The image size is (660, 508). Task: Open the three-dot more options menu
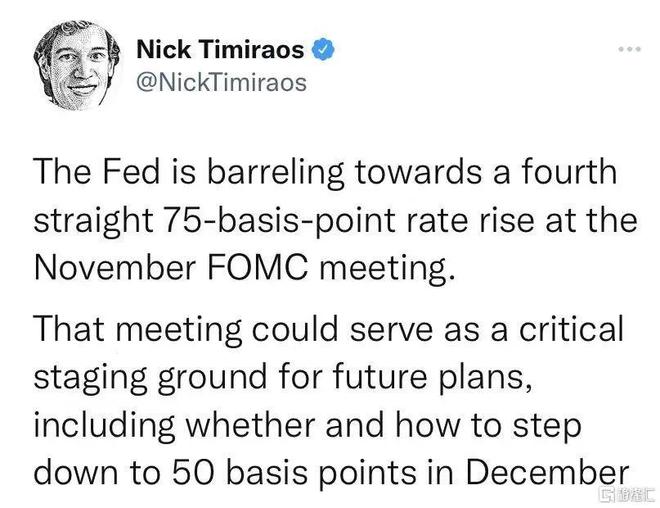(x=630, y=49)
